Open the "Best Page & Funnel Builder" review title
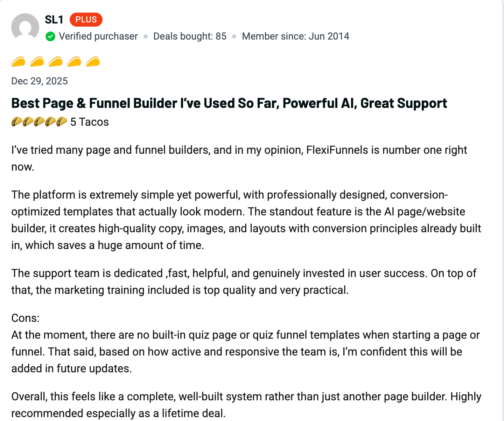The width and height of the screenshot is (504, 421). (229, 103)
